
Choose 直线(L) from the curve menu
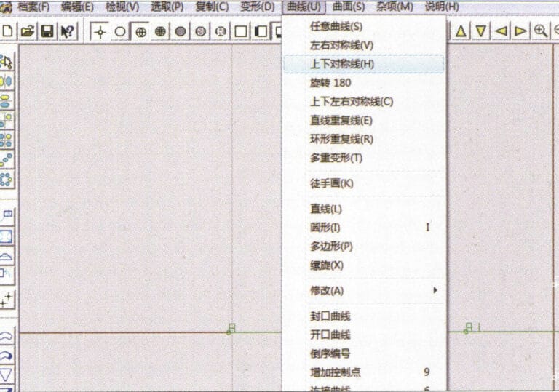(x=365, y=209)
